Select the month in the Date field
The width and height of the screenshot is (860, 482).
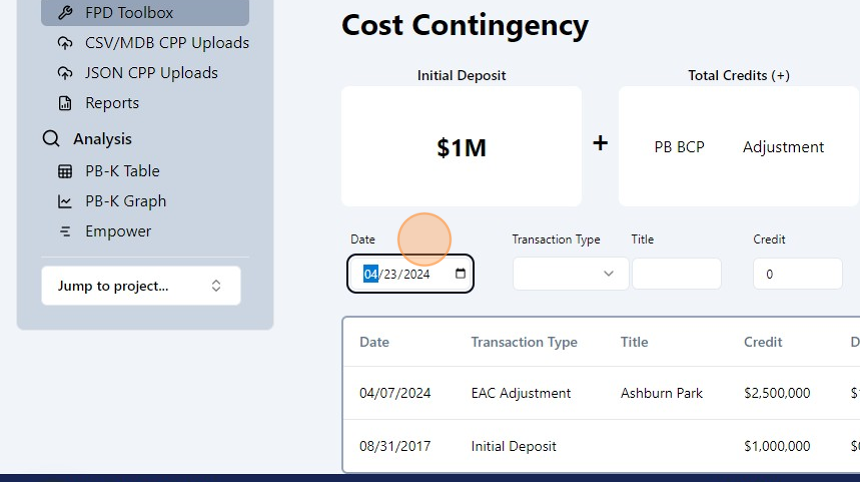(x=370, y=274)
